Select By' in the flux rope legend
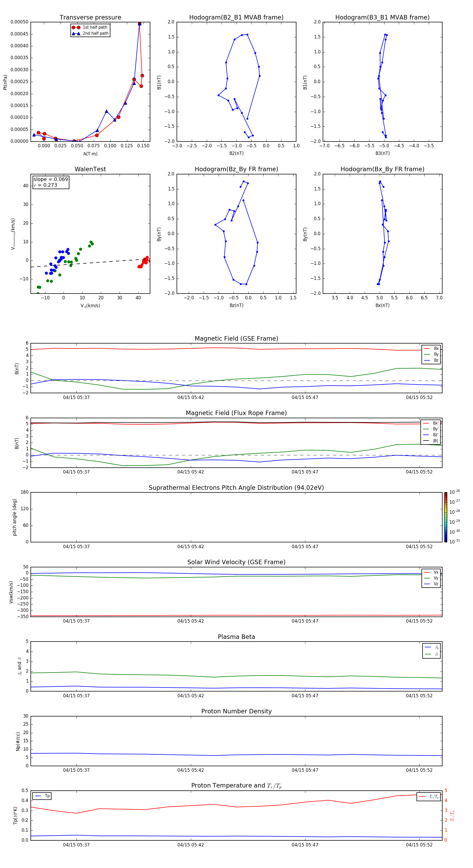Screen dimensions: 473x868 coord(431,429)
